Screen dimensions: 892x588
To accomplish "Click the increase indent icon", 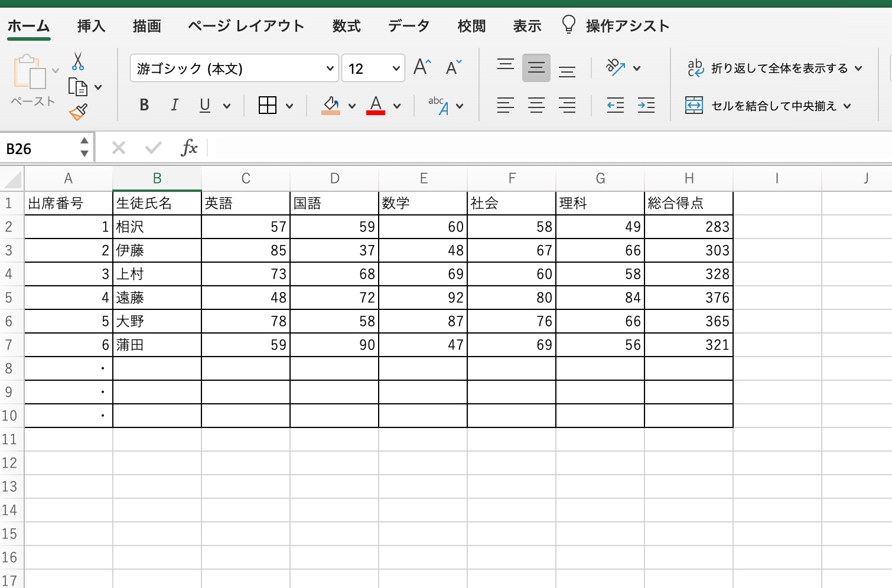I will (x=646, y=106).
